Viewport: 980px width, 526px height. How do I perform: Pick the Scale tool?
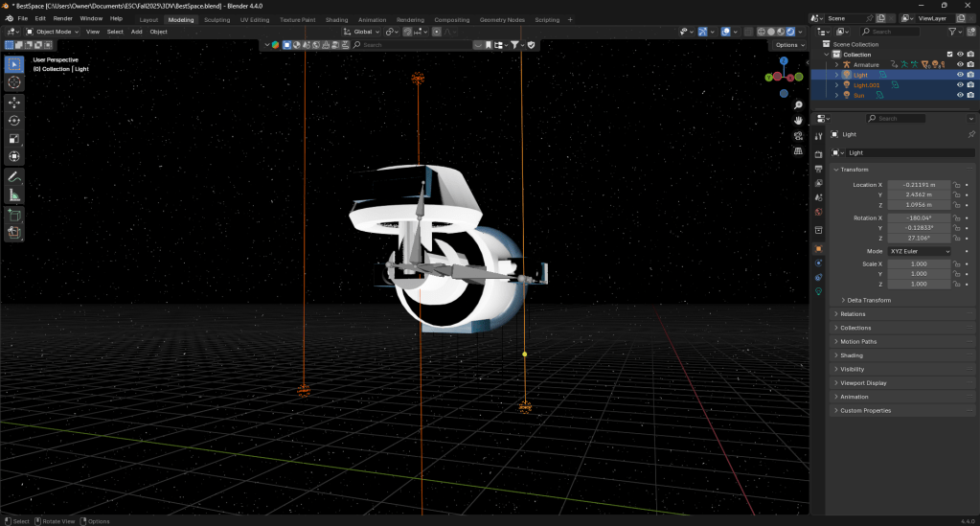[x=14, y=139]
